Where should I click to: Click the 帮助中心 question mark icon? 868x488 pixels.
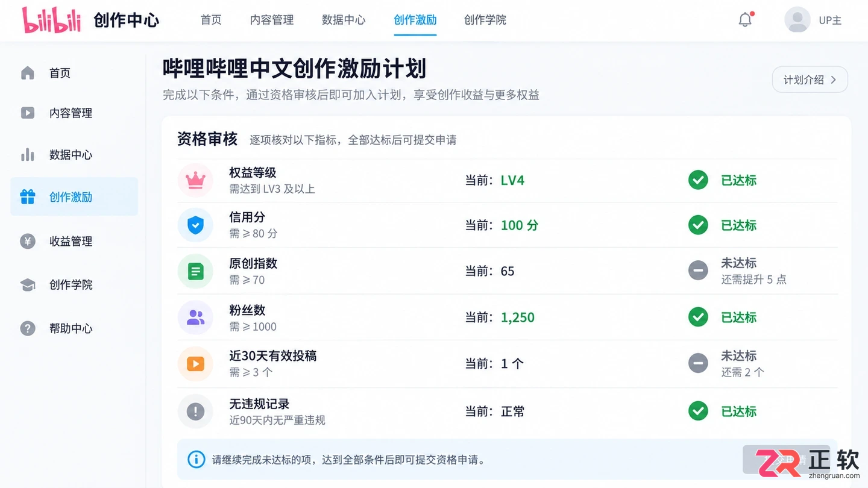pyautogui.click(x=28, y=328)
